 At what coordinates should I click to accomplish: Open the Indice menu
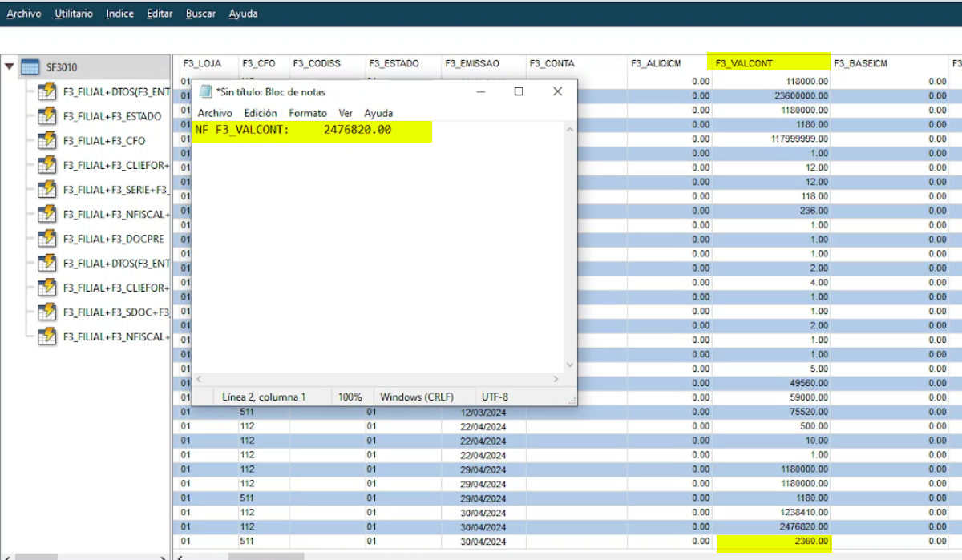[x=120, y=14]
